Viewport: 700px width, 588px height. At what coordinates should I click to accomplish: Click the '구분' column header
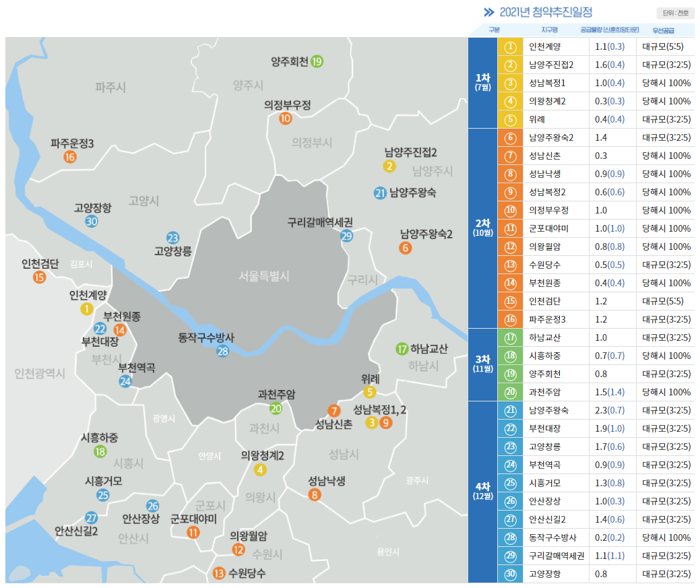click(495, 30)
